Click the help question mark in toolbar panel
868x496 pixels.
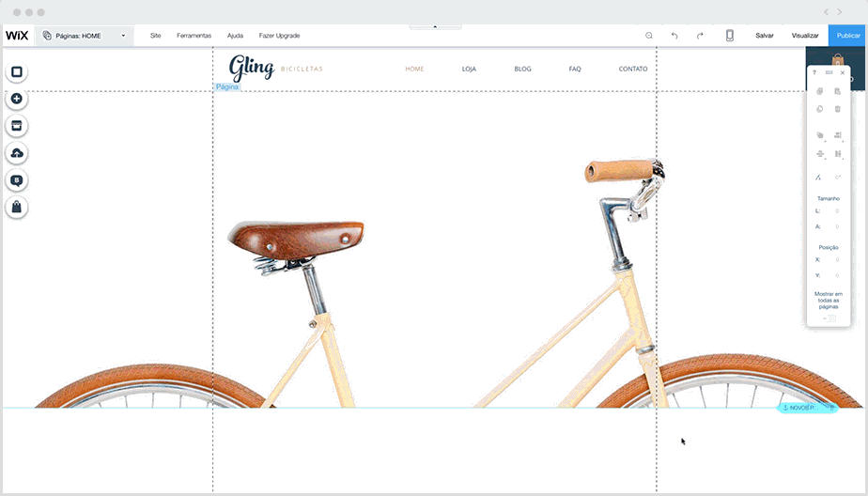814,72
